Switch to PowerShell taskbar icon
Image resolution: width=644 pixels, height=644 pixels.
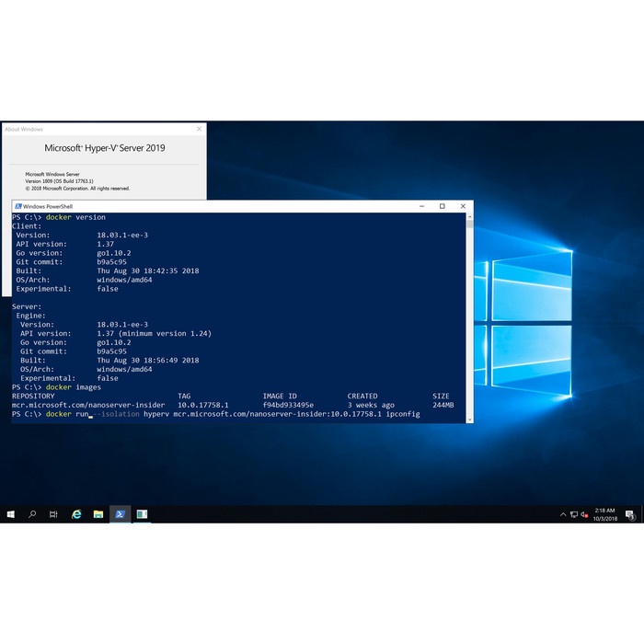(x=120, y=514)
